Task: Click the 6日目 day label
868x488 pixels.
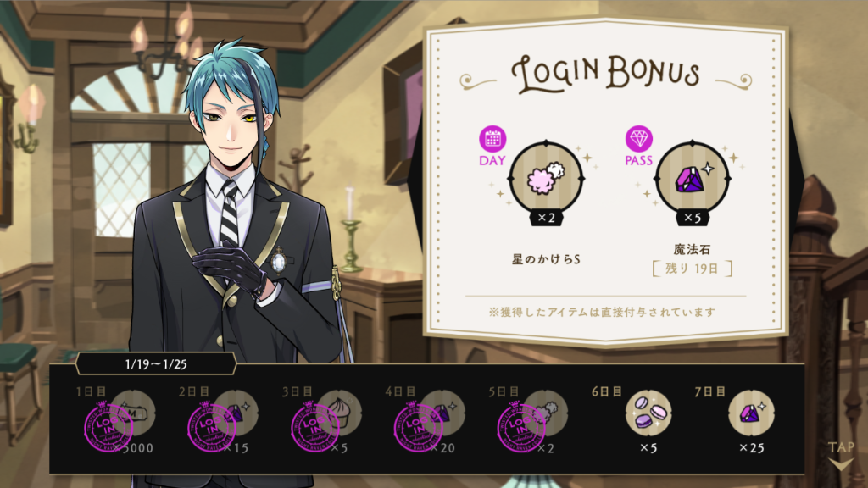Action: [607, 391]
